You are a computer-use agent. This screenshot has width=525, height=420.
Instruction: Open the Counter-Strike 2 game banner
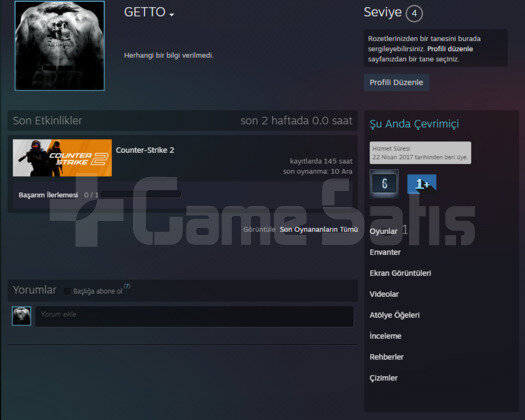coord(62,158)
